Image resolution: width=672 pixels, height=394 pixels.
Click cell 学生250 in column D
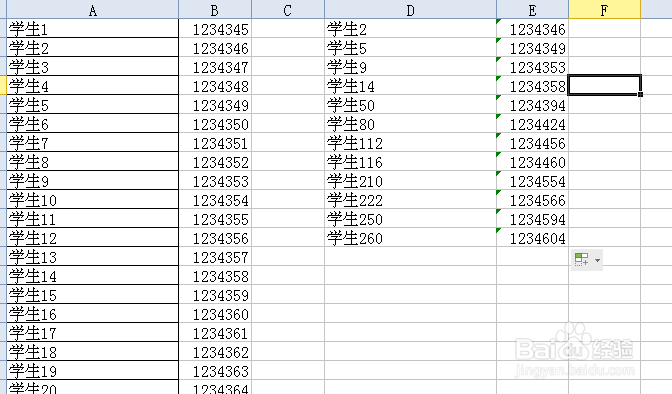pos(411,218)
